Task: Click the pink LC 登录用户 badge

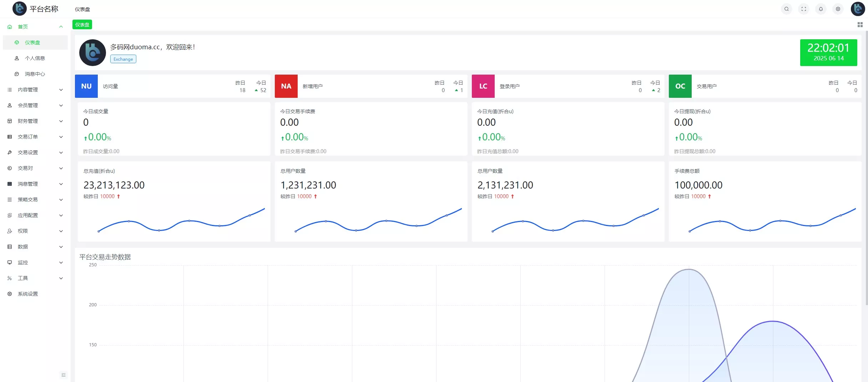Action: (x=483, y=86)
